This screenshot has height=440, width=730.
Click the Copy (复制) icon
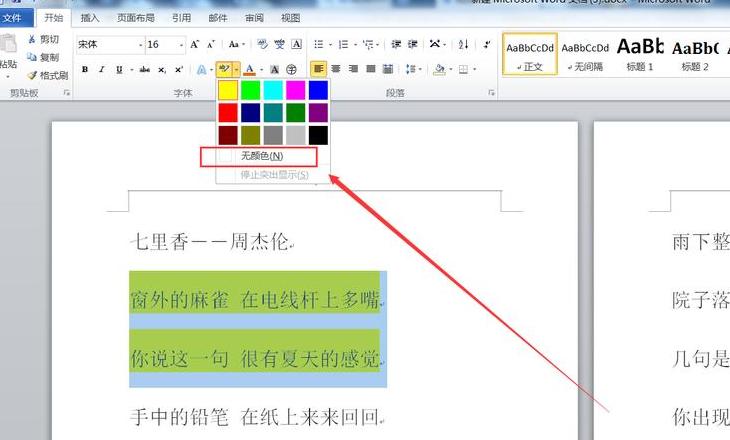click(32, 57)
